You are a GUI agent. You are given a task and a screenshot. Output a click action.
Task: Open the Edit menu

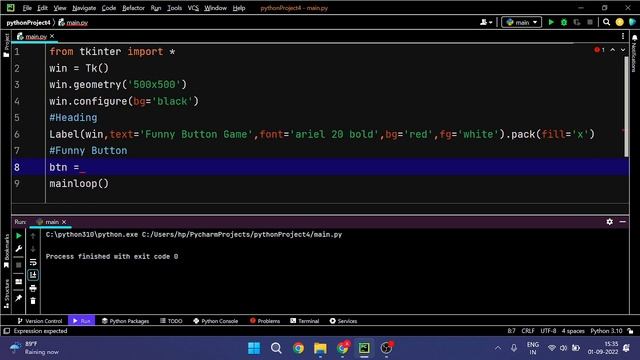42,8
